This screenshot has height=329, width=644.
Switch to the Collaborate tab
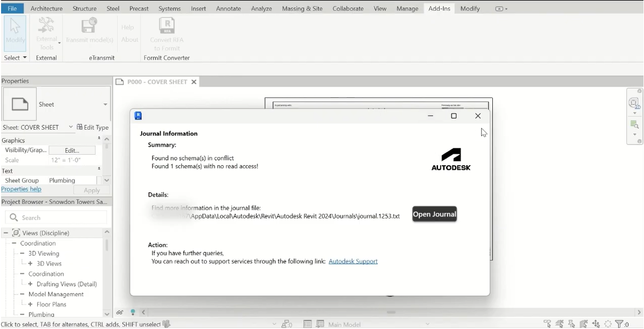348,9
